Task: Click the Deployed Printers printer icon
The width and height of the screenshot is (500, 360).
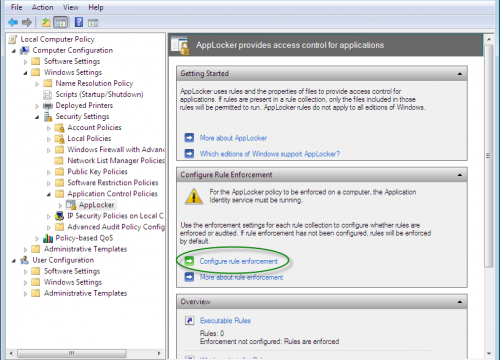Action: click(x=48, y=106)
